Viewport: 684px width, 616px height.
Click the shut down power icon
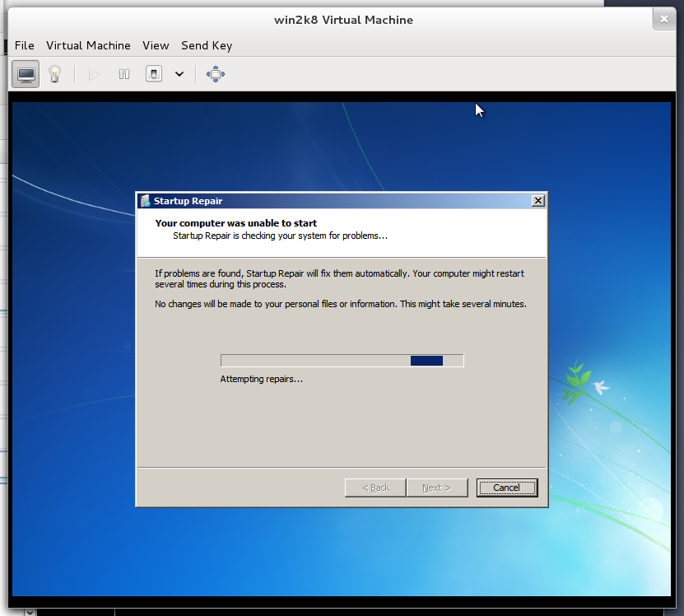coord(153,74)
